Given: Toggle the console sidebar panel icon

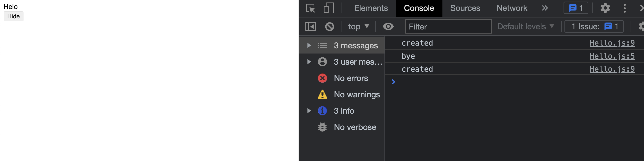Looking at the screenshot, I should (x=310, y=27).
